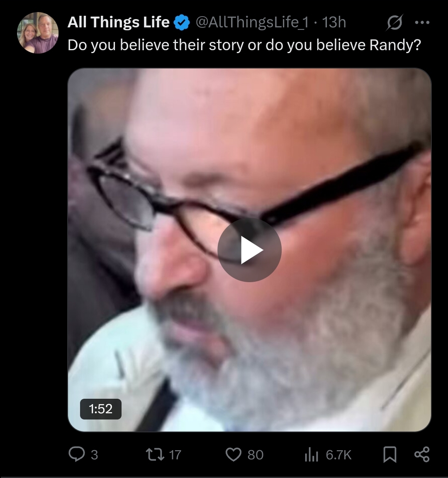Click the 1:52 video duration badge

point(101,409)
